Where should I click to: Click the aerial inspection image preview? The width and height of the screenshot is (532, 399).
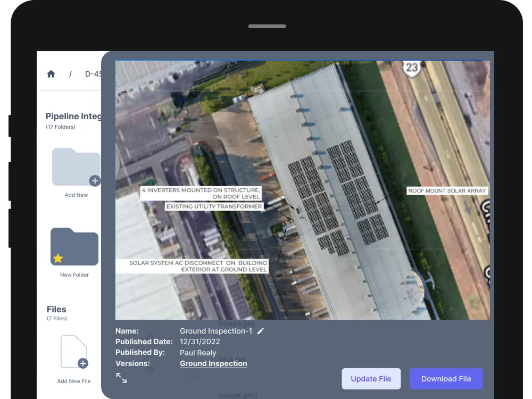pyautogui.click(x=302, y=189)
